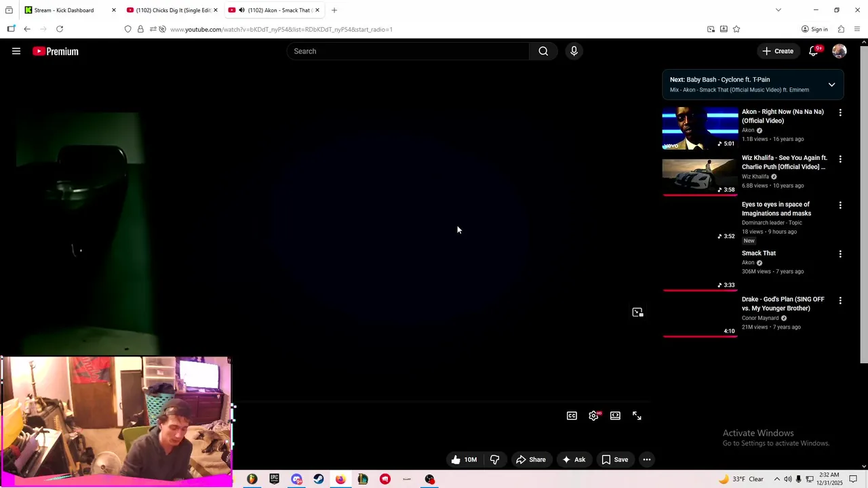Screen dimensions: 868x488
Task: Bookmark this page with star icon
Action: 736,29
